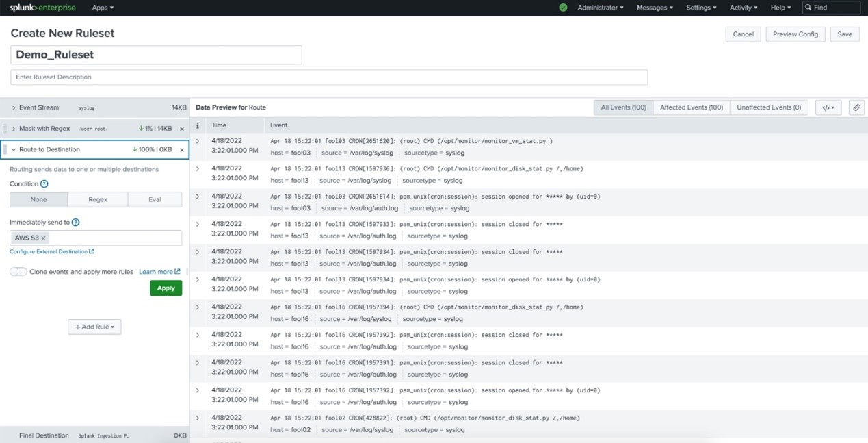868x443 pixels.
Task: Select the Regex condition option
Action: coord(98,199)
